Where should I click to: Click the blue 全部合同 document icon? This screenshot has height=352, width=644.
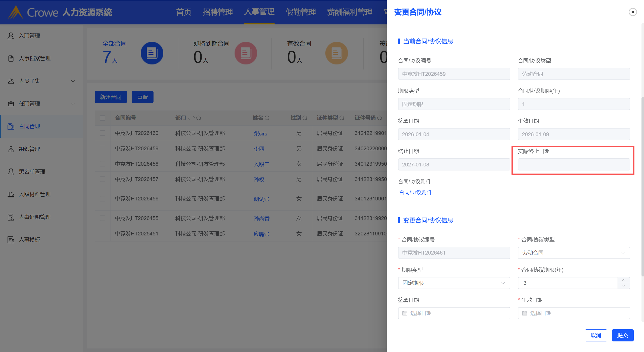[x=152, y=53]
